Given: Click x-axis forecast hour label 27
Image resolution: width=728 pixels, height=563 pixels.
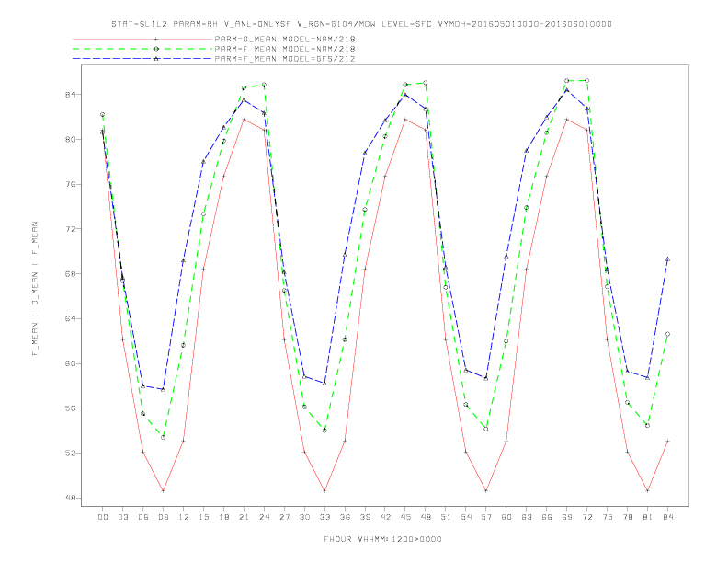Looking at the screenshot, I should 284,517.
